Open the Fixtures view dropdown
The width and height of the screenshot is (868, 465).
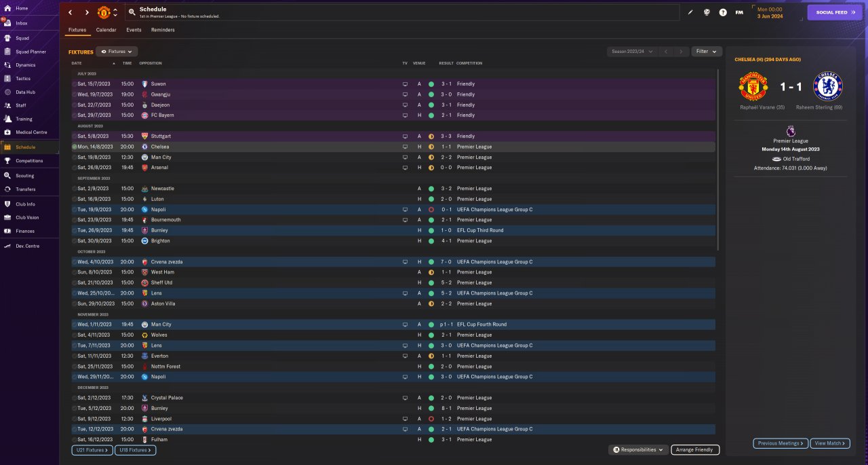tap(117, 52)
